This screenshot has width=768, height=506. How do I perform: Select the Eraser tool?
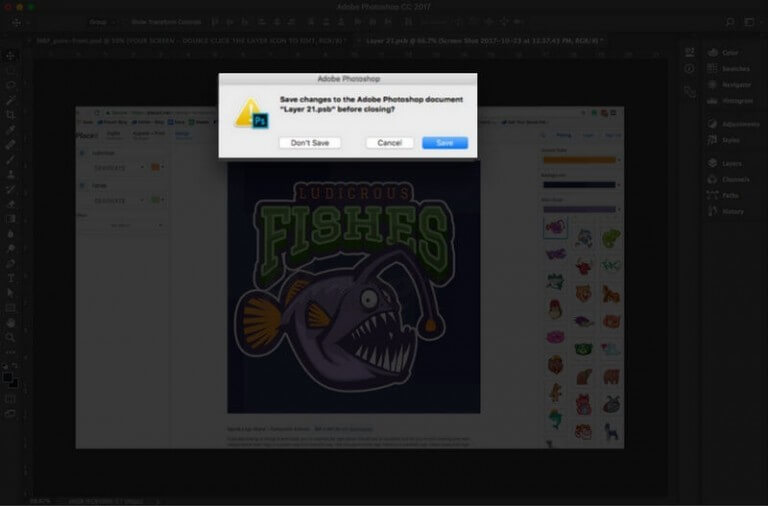click(10, 204)
